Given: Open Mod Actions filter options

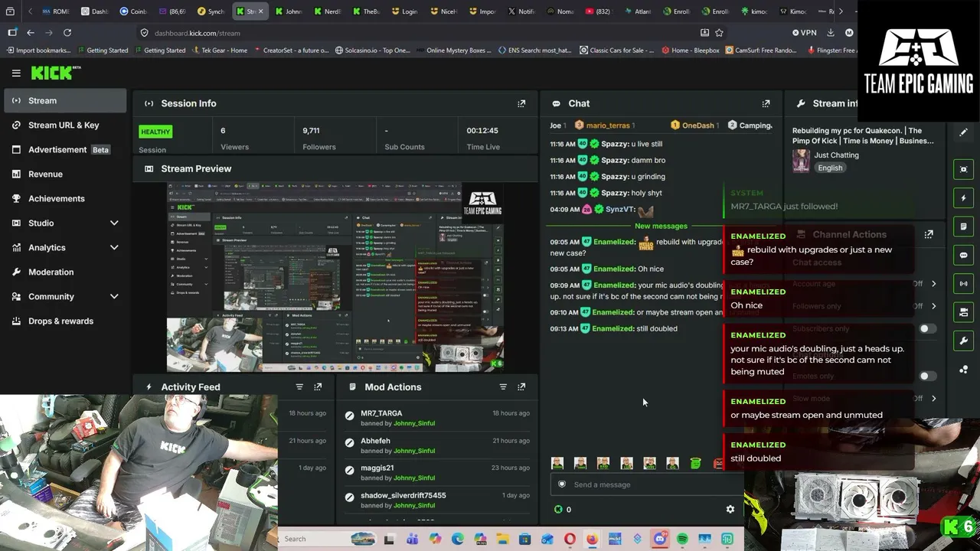Looking at the screenshot, I should [x=503, y=387].
